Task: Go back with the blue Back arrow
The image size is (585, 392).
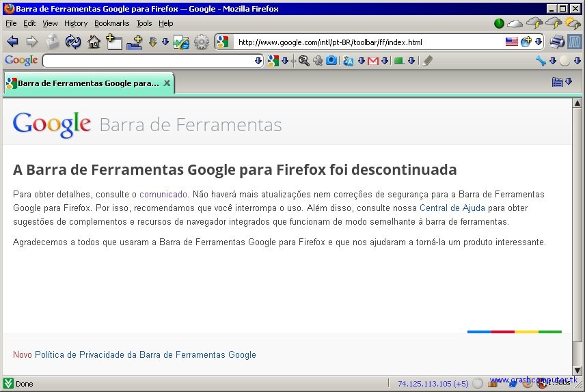Action: 12,42
